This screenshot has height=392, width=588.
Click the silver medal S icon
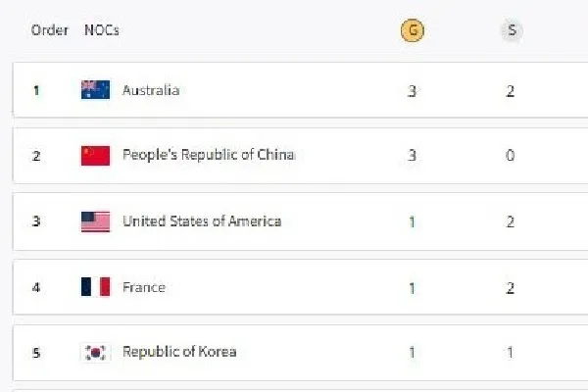tap(512, 30)
